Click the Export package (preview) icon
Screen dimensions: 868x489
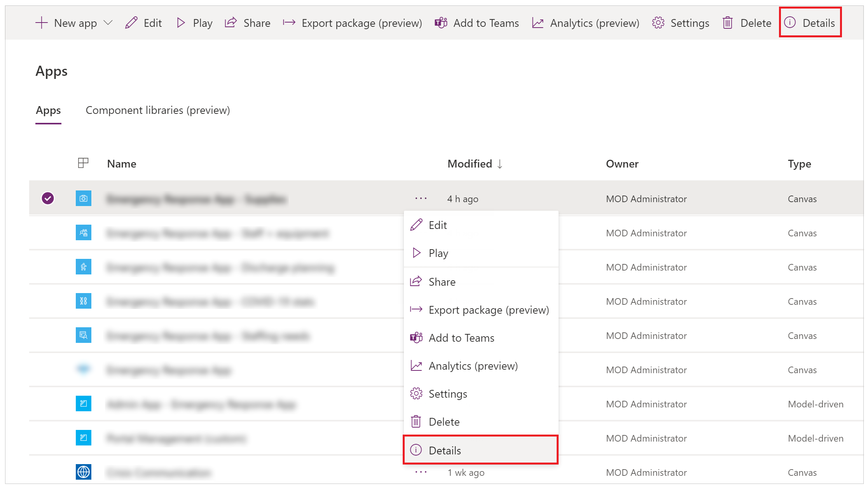pos(416,309)
